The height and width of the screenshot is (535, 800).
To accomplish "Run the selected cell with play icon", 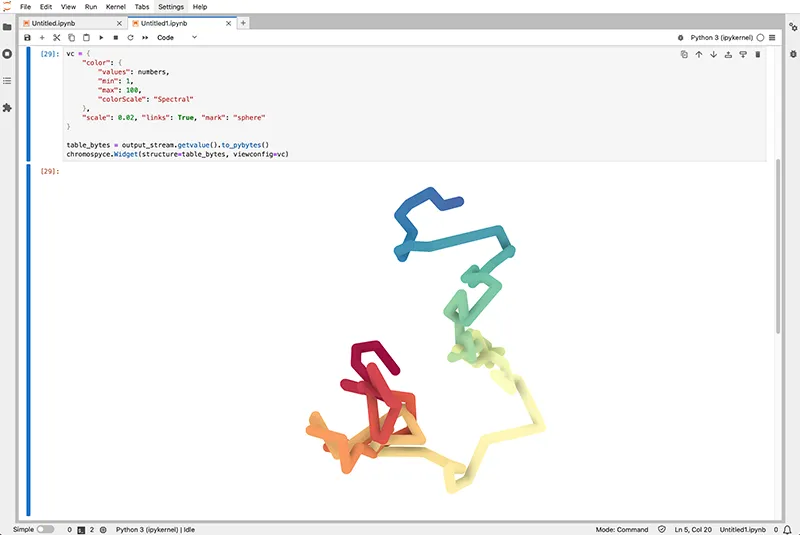I will click(101, 37).
